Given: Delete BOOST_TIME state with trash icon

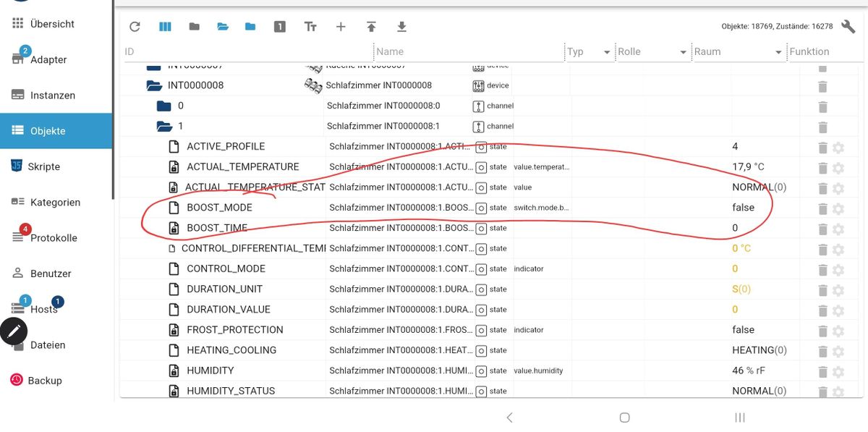Looking at the screenshot, I should (x=822, y=229).
